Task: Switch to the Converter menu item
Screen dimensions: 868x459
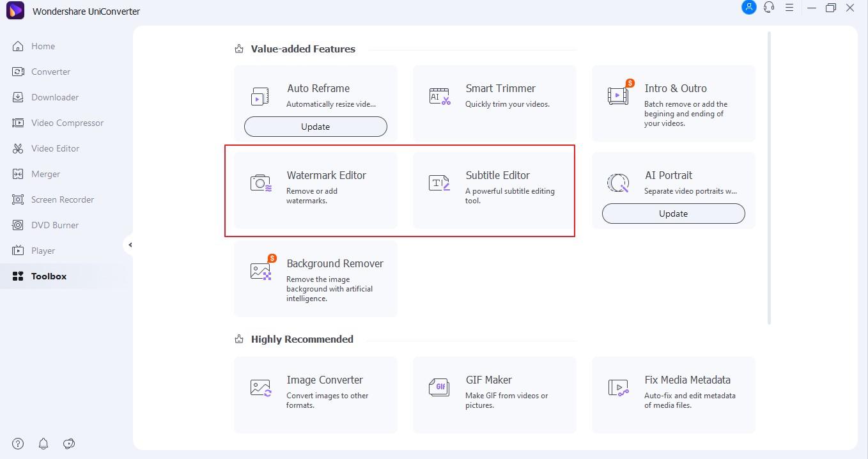Action: (x=51, y=72)
